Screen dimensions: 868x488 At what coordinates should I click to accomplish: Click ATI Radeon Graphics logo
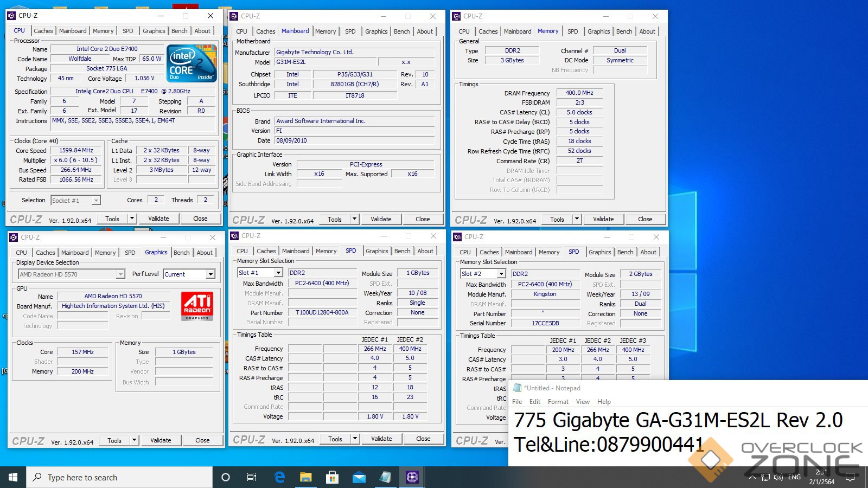tap(197, 306)
